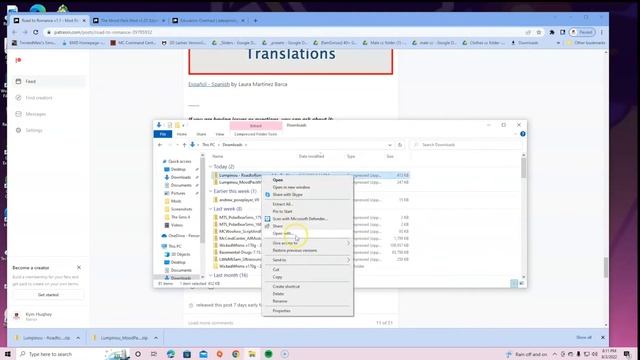Click the Skype icon in context menu
The height and width of the screenshot is (360, 640).
point(268,195)
